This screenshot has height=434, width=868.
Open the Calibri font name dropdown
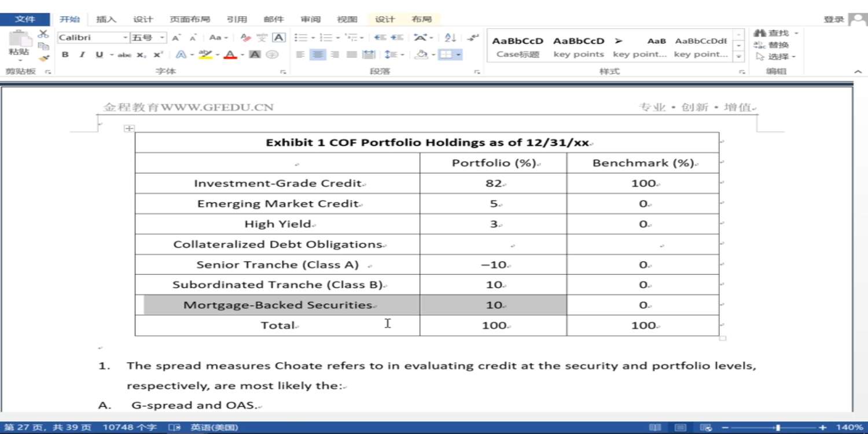pos(125,38)
